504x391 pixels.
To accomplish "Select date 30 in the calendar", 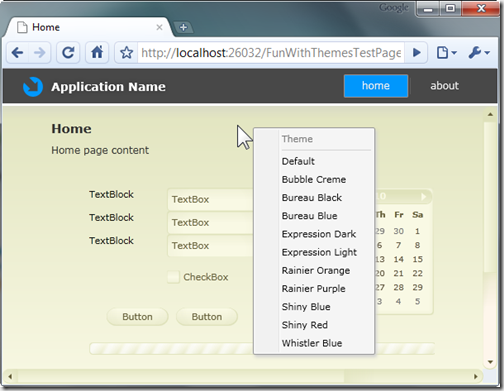I will tap(399, 231).
